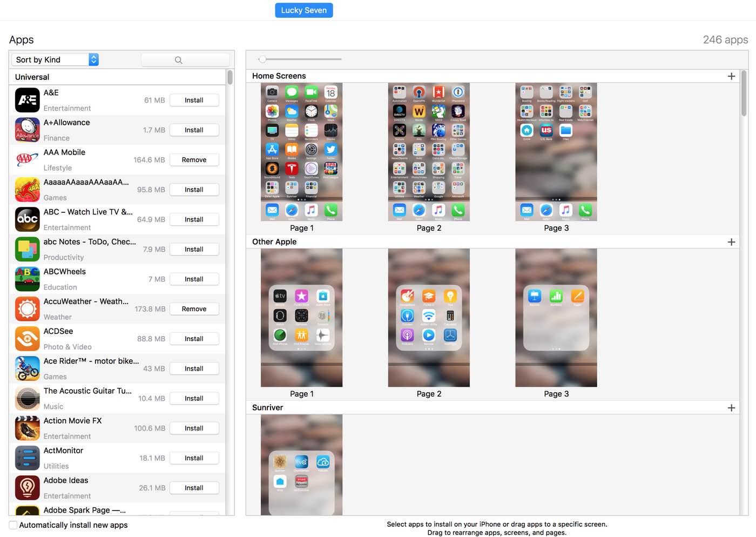Select Other Apple Page 1 thumbnail
The height and width of the screenshot is (537, 756).
pyautogui.click(x=301, y=318)
